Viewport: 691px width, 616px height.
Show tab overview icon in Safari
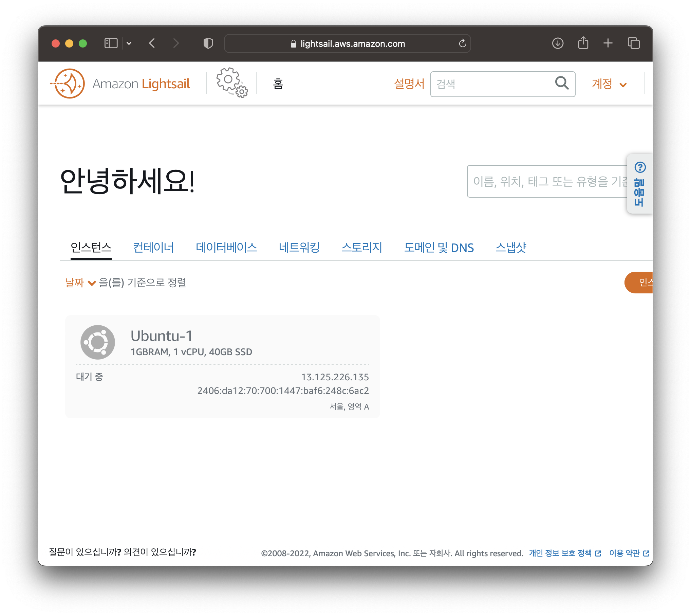(x=633, y=43)
